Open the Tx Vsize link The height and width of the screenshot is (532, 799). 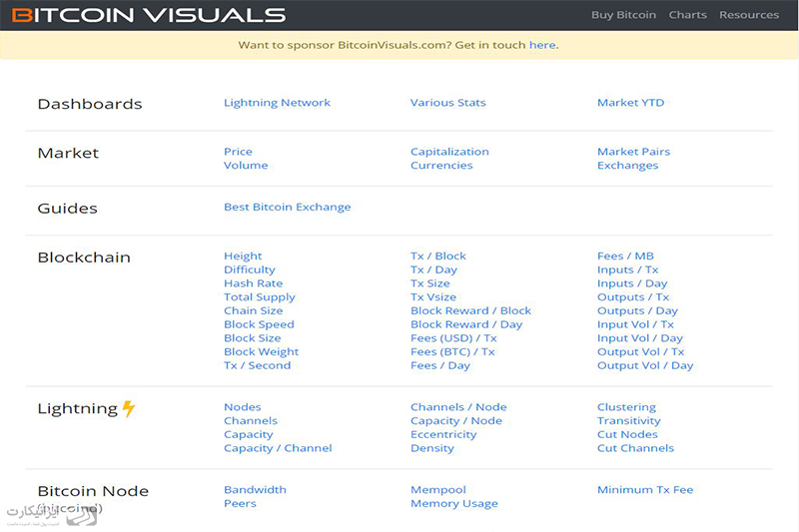[433, 297]
